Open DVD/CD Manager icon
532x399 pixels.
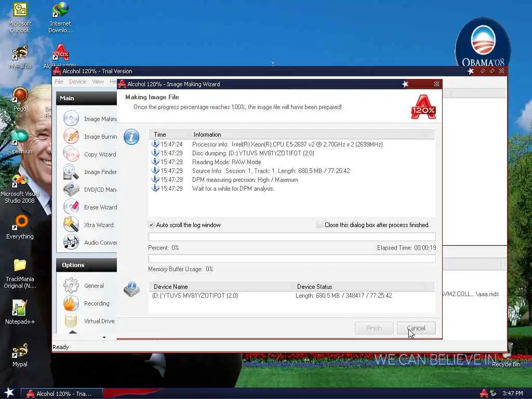tap(71, 189)
